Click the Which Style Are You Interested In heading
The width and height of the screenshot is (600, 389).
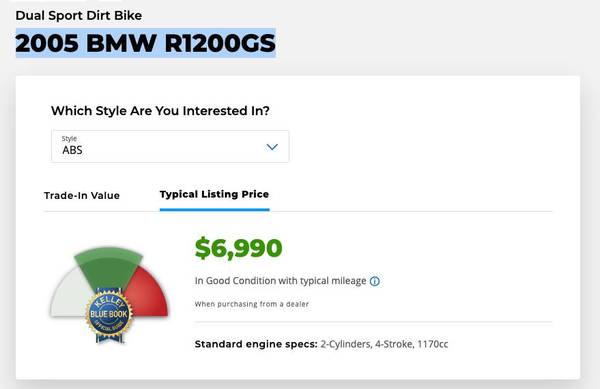point(160,111)
